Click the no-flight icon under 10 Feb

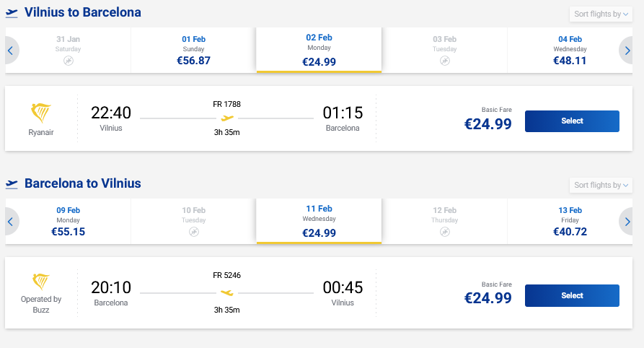tap(193, 232)
